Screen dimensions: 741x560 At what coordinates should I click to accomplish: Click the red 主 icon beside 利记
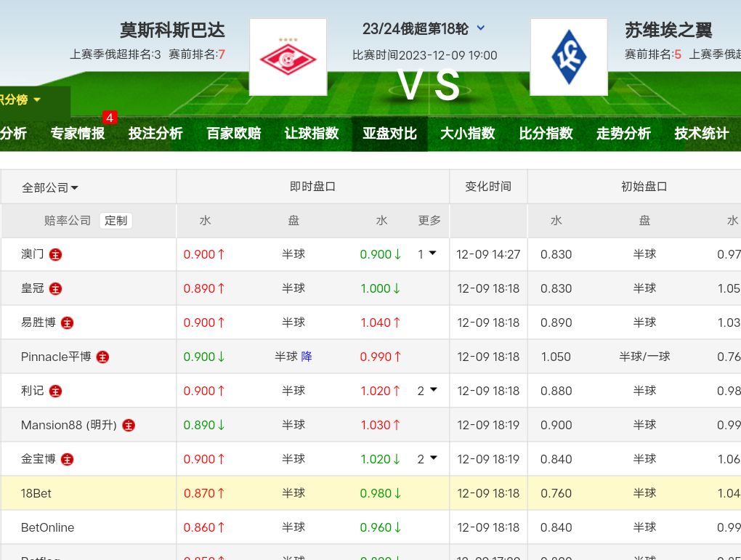[56, 391]
